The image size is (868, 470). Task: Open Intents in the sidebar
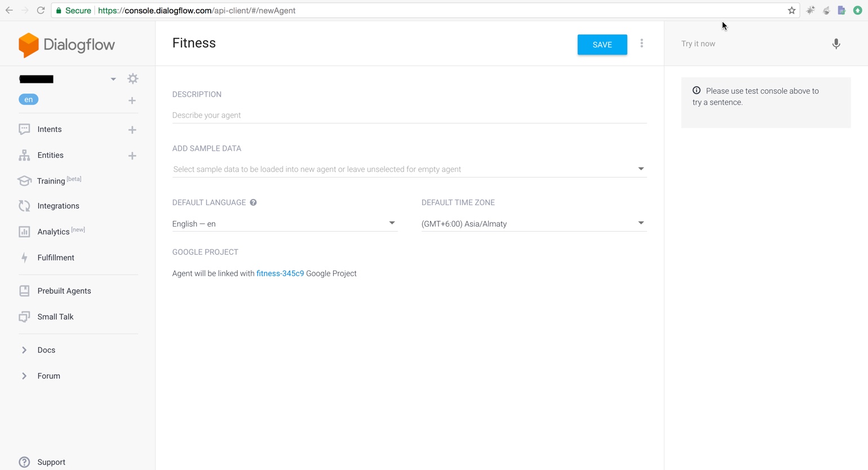(50, 129)
